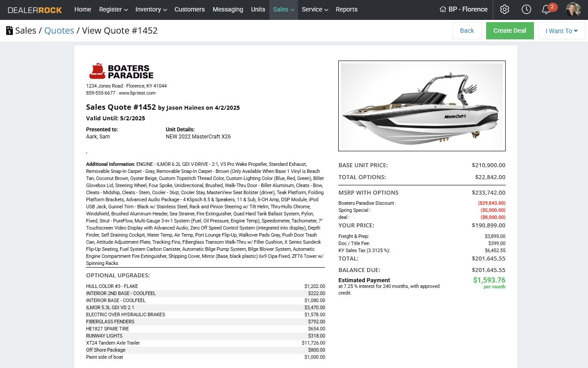588x368 pixels.
Task: Click MSRP with options $233,742.00
Action: [x=488, y=192]
